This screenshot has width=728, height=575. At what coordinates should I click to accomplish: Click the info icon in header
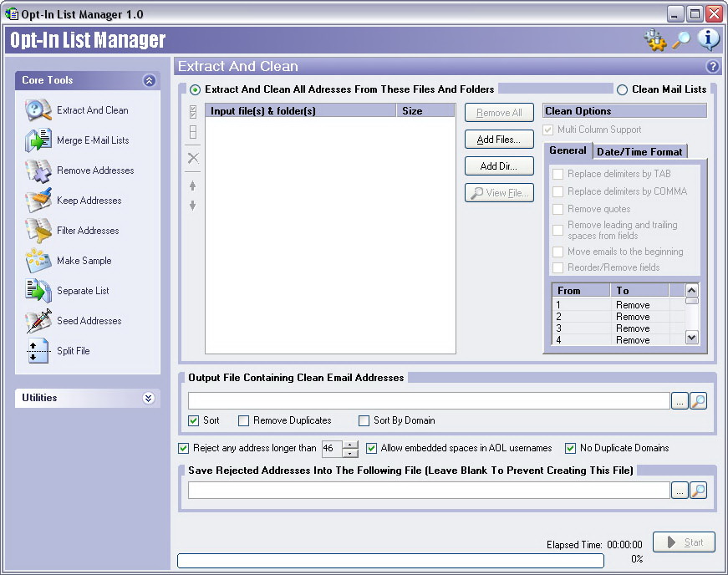tap(708, 40)
